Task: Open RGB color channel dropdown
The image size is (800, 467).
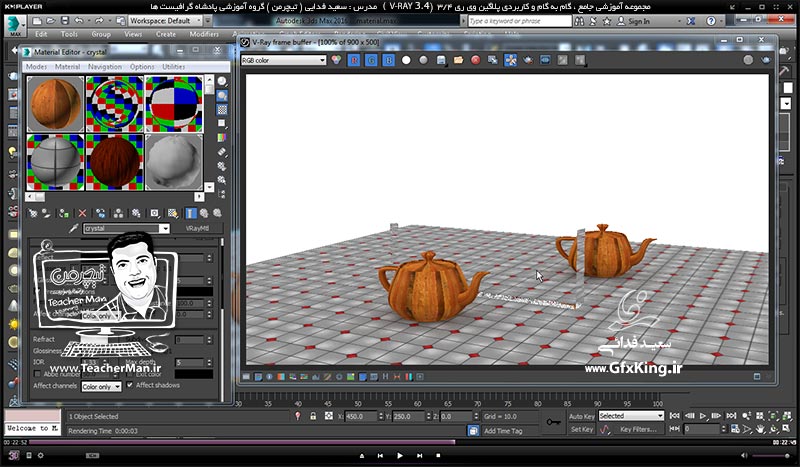Action: [x=284, y=60]
